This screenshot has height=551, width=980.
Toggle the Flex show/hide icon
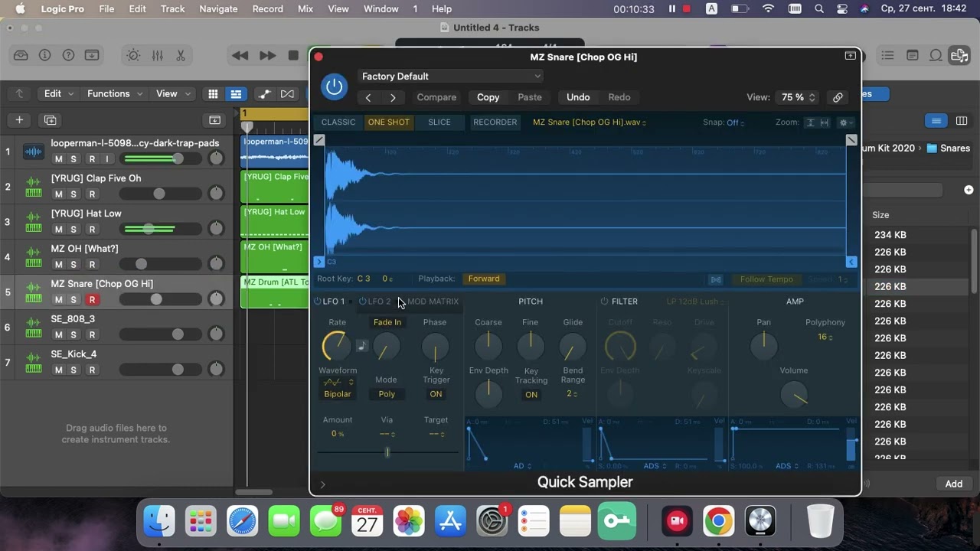(x=287, y=94)
